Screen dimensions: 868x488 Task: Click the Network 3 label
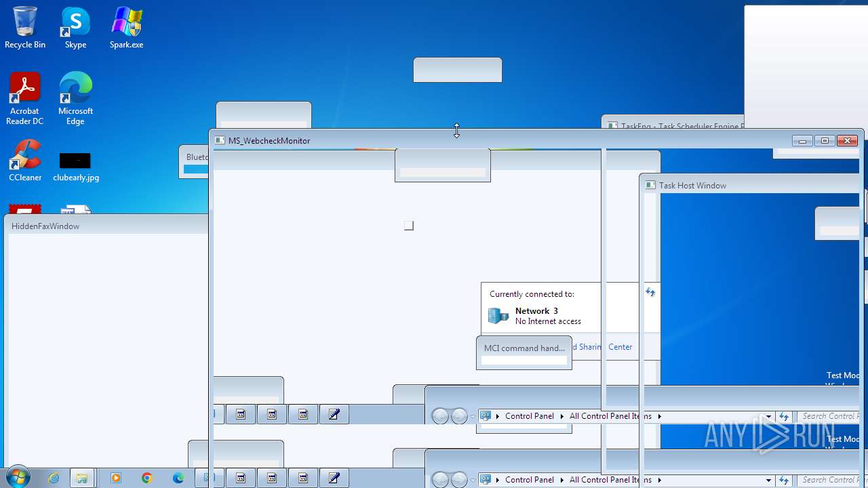coord(536,311)
